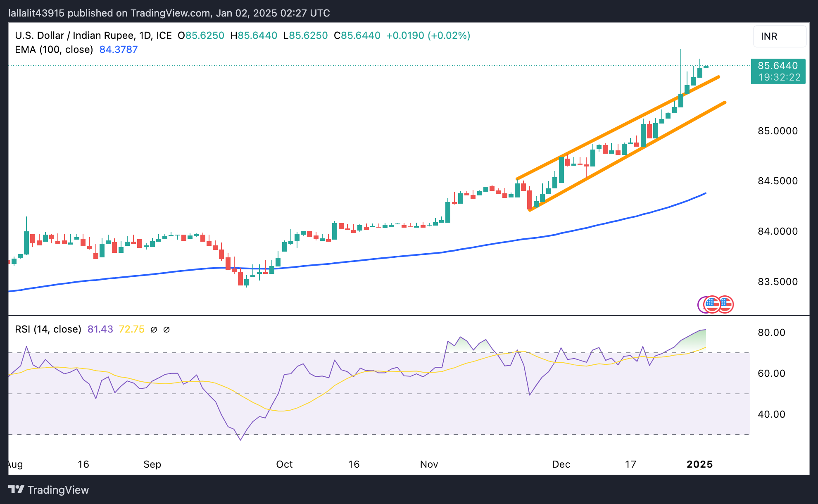The height and width of the screenshot is (504, 818).
Task: Click the purple RSI value 81.43
Action: tap(100, 329)
